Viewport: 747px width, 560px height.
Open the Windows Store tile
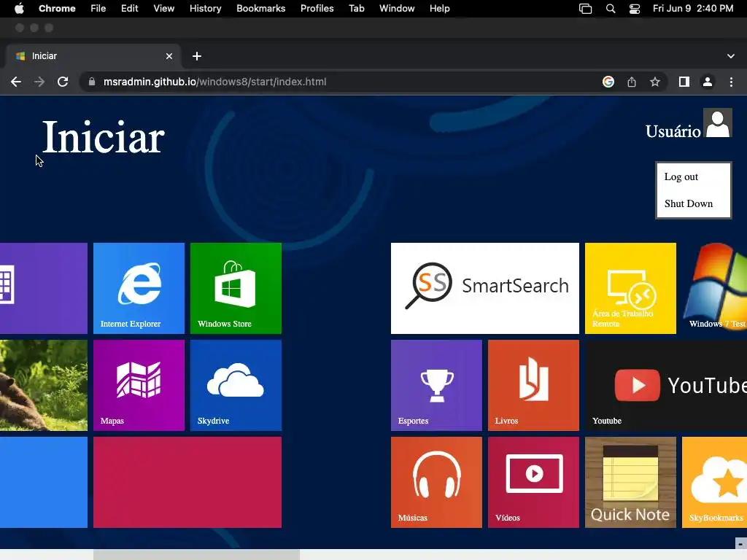coord(236,288)
